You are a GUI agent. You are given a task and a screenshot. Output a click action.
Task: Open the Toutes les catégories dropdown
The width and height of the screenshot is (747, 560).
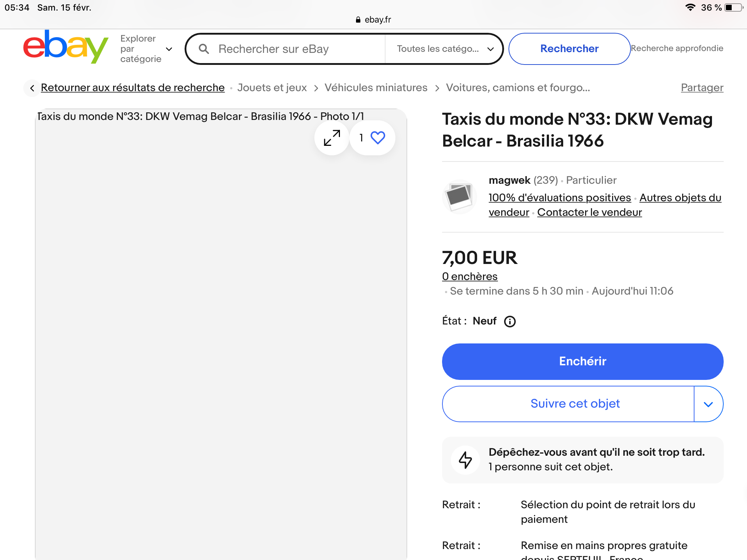pyautogui.click(x=445, y=49)
